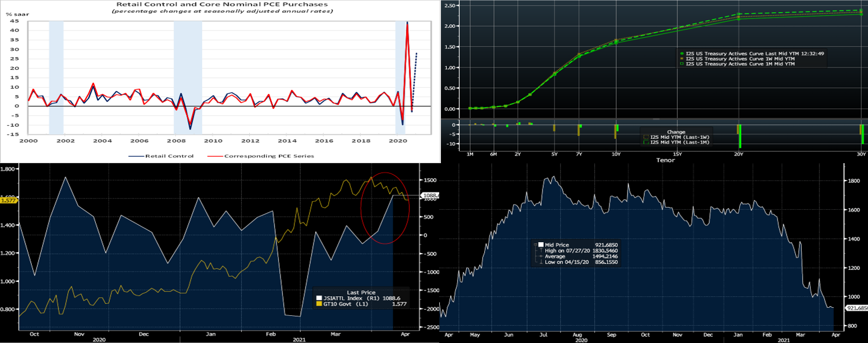Click the Last Mid YTM 12:32:49 legend marker
The height and width of the screenshot is (343, 868).
click(682, 52)
